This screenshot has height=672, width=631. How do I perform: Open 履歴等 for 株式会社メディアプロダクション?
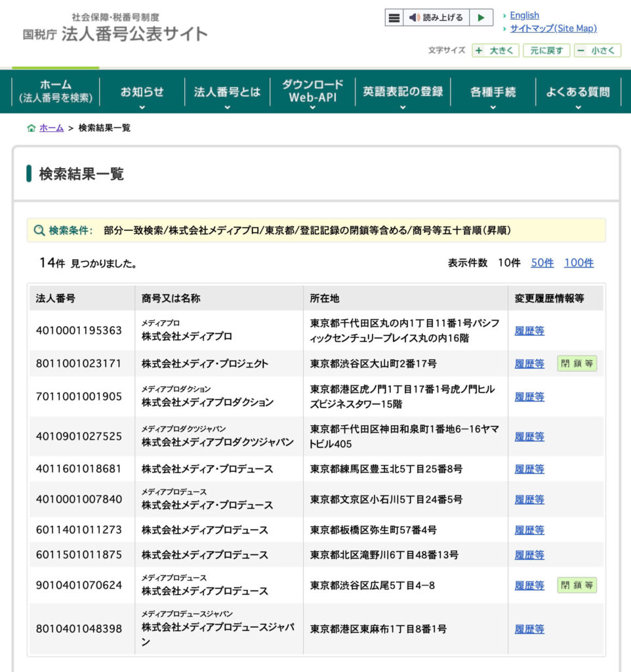(x=529, y=397)
